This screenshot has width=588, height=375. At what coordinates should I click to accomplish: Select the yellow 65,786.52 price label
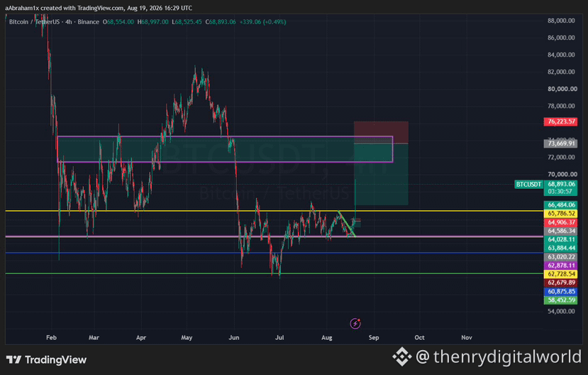[x=560, y=214]
